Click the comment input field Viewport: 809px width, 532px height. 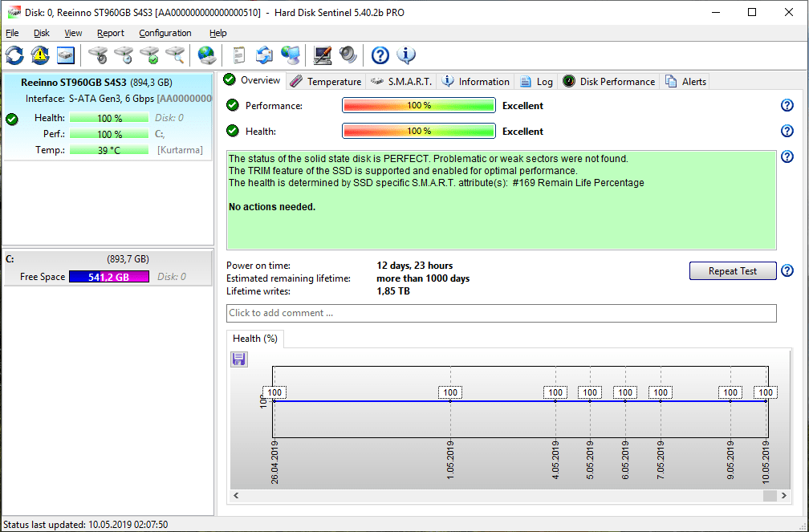pyautogui.click(x=501, y=313)
